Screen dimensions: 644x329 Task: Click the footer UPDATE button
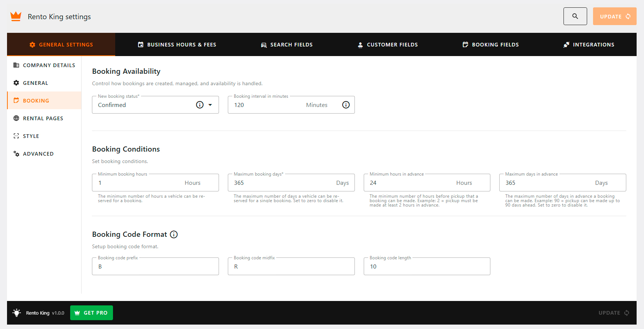[x=614, y=313]
